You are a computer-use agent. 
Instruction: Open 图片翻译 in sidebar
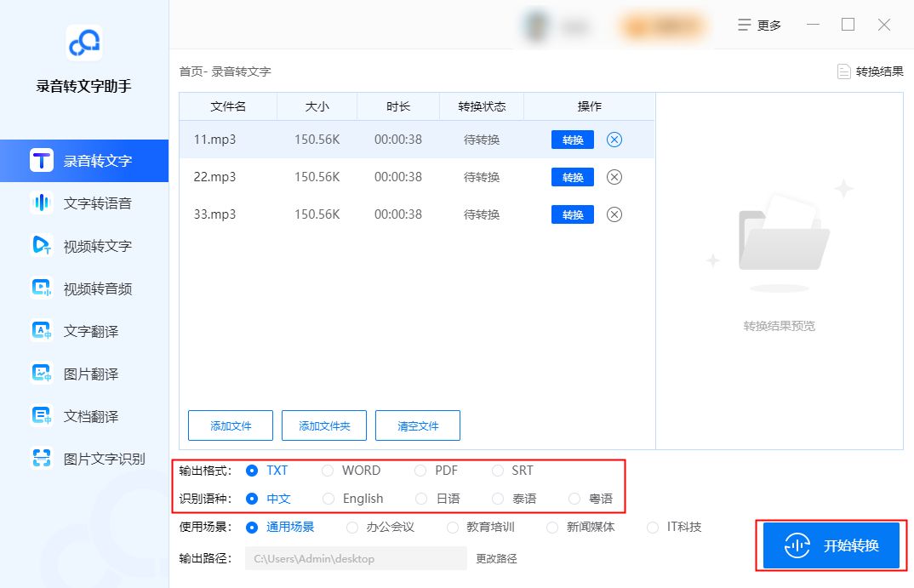(x=84, y=374)
